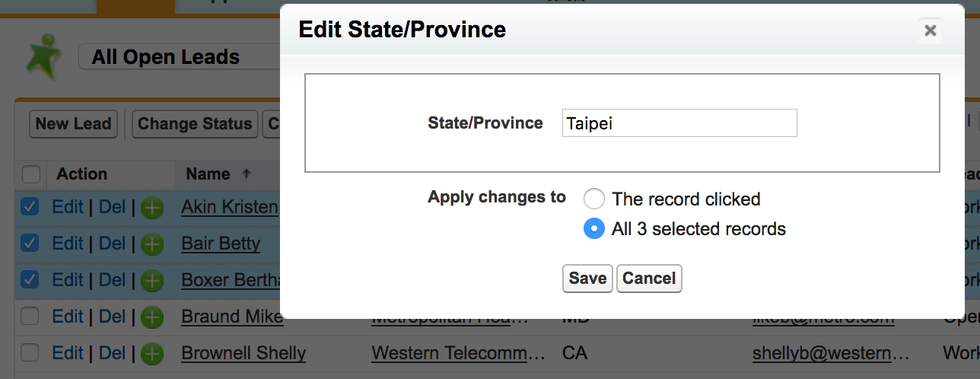The width and height of the screenshot is (980, 379).
Task: Uncheck the Akin Kristen row checkbox
Action: (x=30, y=207)
